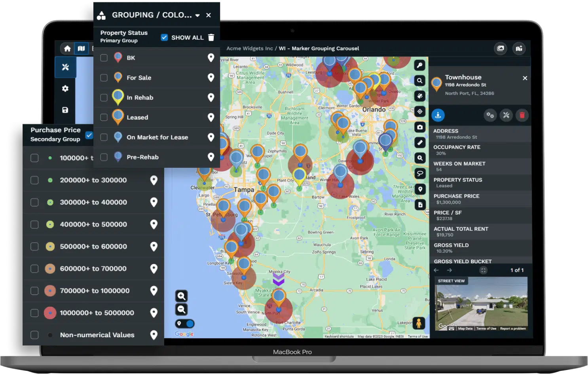
Task: Click the expand icon in carousel footer
Action: point(483,270)
